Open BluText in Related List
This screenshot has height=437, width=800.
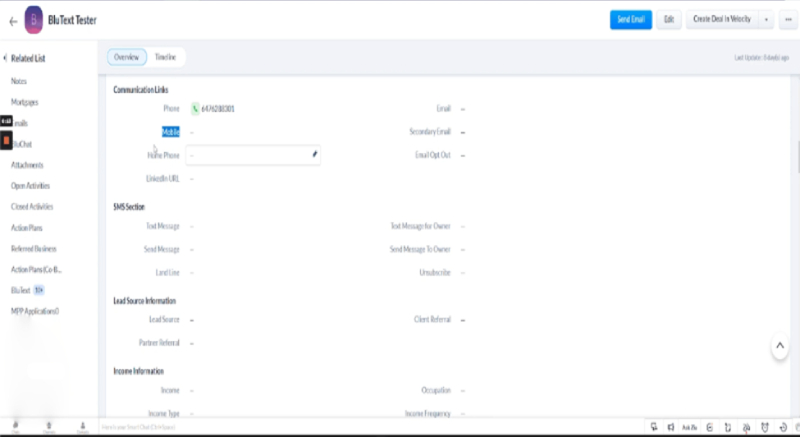(20, 290)
